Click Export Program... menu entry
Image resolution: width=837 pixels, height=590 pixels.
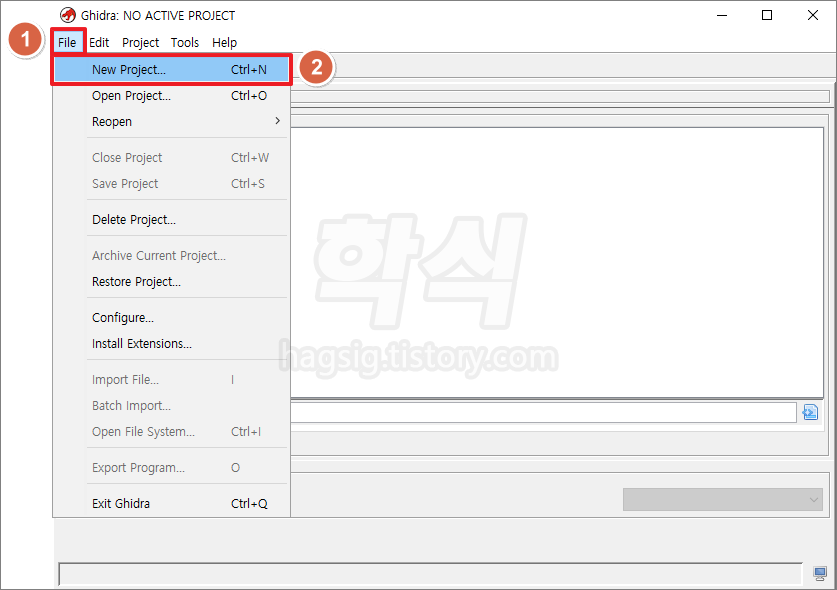(x=171, y=468)
